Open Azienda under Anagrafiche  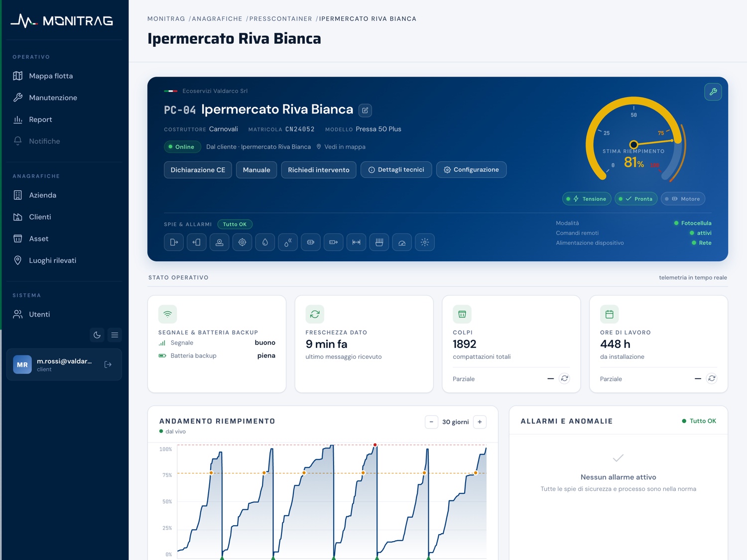point(64,195)
